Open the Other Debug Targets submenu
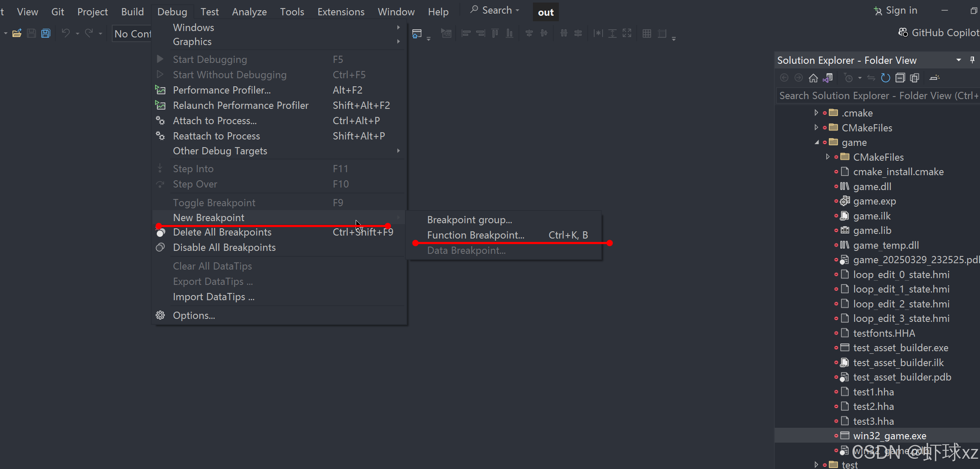This screenshot has height=469, width=980. click(220, 151)
